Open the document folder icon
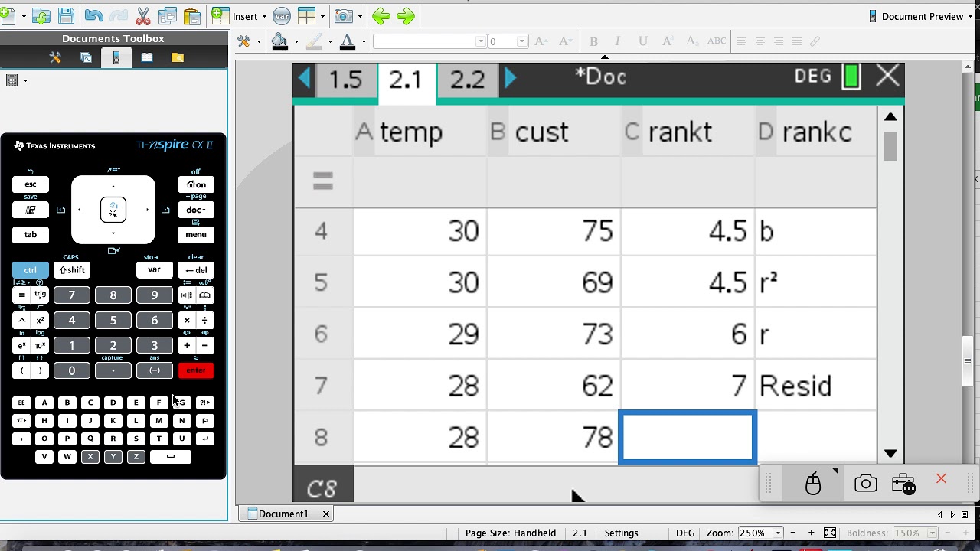The width and height of the screenshot is (980, 551). click(x=41, y=16)
